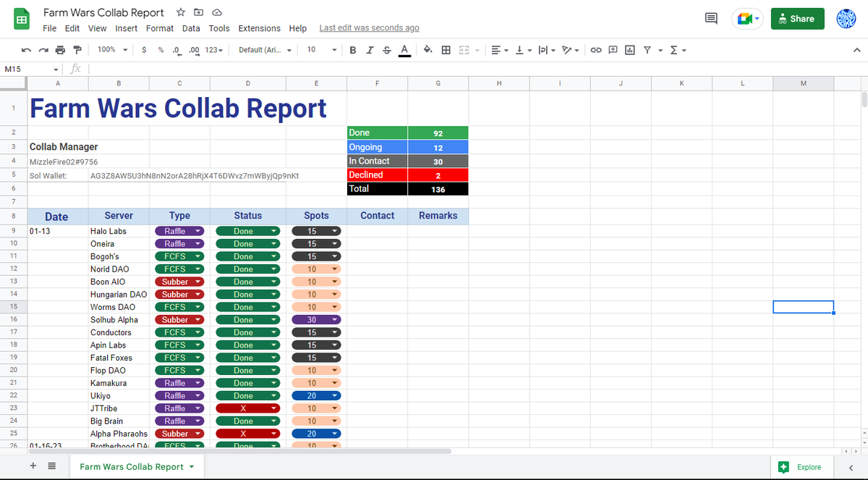Screen dimensions: 868x480
Task: Open the text rotation dropdown
Action: 571,50
